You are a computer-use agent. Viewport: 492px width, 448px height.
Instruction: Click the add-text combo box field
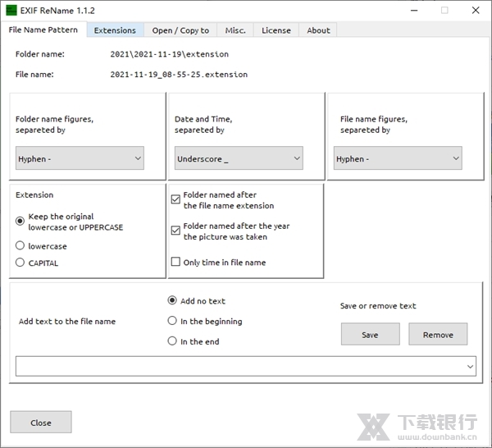[x=238, y=366]
